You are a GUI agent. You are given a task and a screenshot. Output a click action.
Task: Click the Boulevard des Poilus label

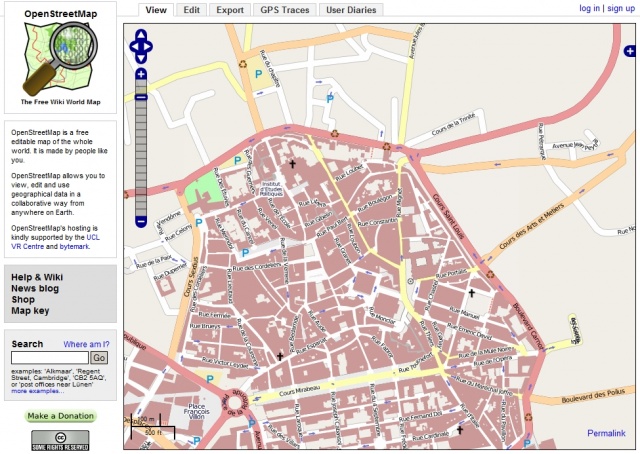(593, 396)
